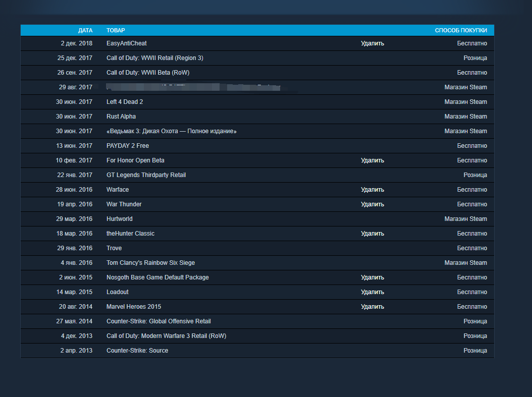Image resolution: width=532 pixels, height=397 pixels.
Task: Click date 4 дек. 2013
Action: click(x=76, y=336)
